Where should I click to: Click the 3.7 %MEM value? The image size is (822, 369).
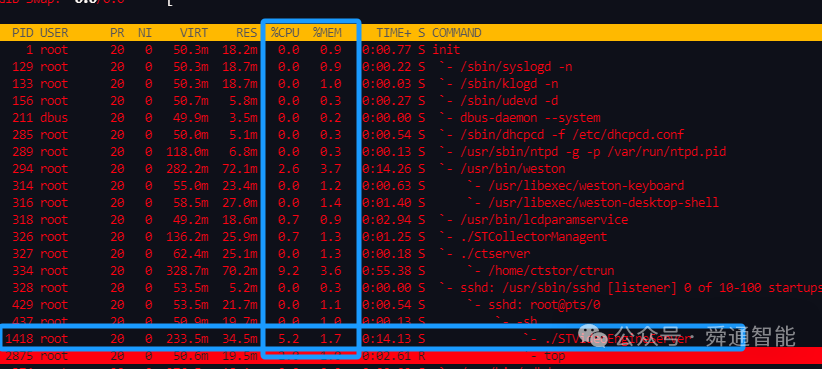(x=331, y=169)
